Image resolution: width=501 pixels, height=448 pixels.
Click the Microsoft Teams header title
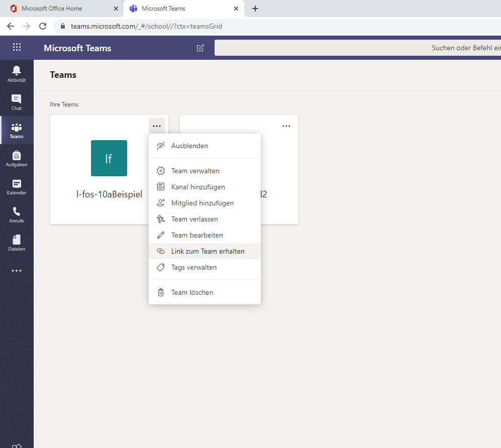pos(77,48)
